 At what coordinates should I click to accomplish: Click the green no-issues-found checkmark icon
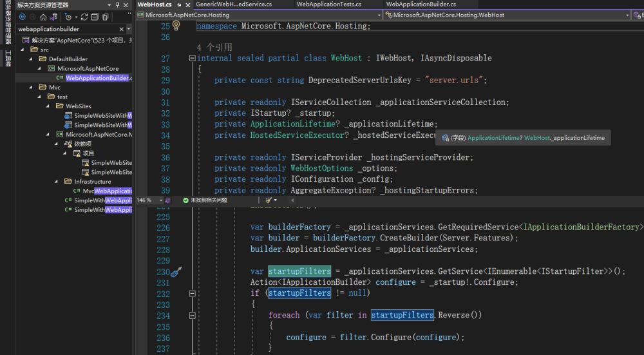pos(185,200)
